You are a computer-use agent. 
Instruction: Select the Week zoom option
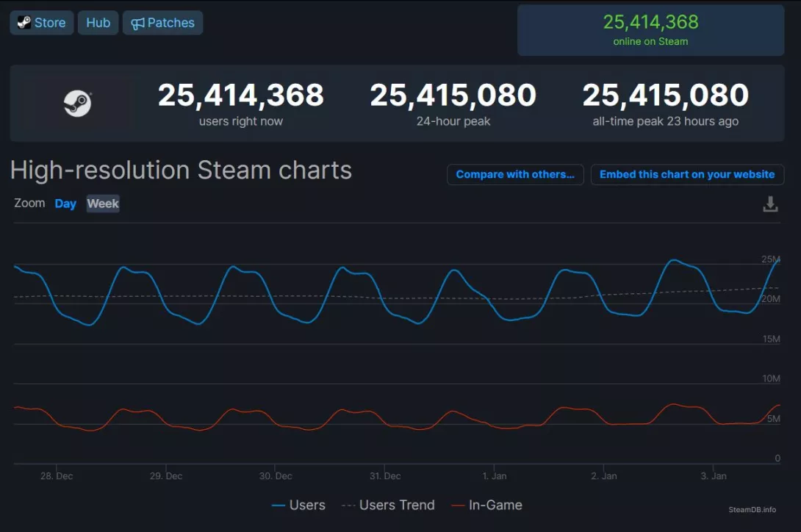click(x=103, y=204)
